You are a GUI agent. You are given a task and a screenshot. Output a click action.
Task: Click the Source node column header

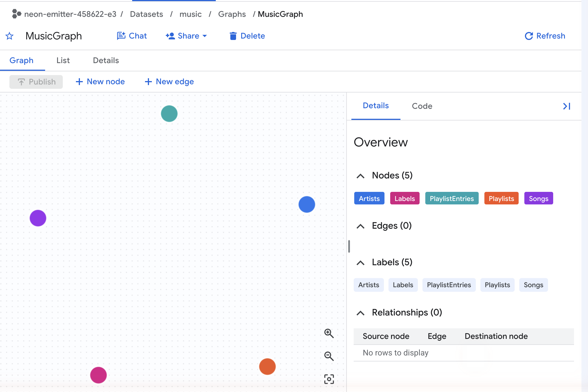(386, 336)
